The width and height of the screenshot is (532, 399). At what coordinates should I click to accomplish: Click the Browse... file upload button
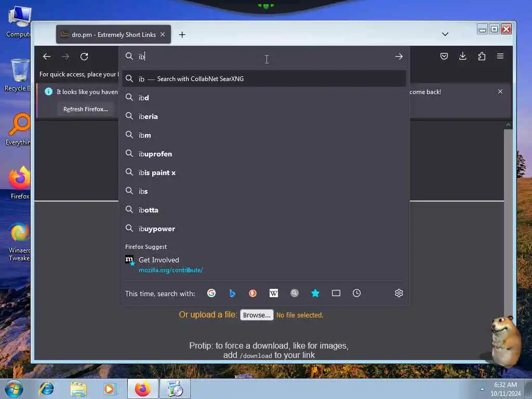[x=257, y=315]
